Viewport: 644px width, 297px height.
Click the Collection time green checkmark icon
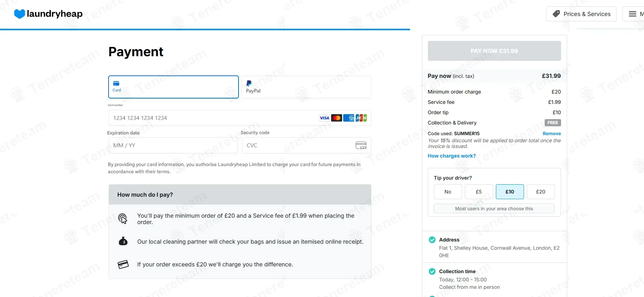click(432, 271)
